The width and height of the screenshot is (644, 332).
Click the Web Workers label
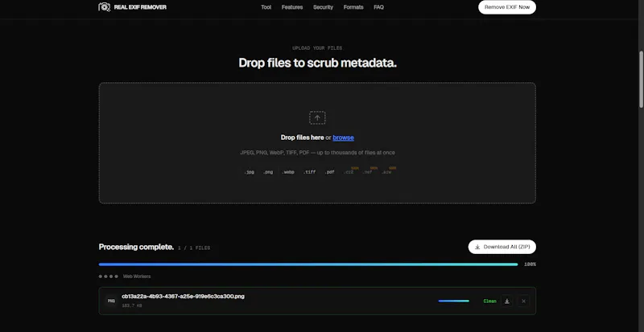click(x=137, y=277)
